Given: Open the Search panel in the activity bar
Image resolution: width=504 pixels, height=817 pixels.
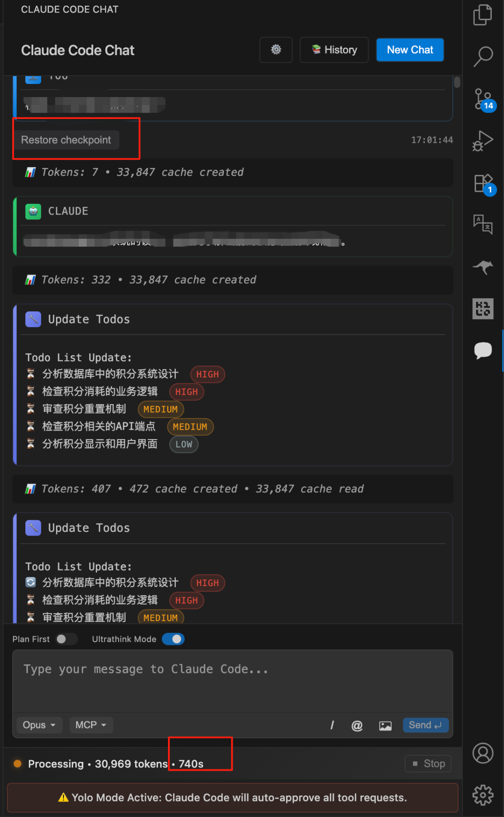Looking at the screenshot, I should coord(483,56).
